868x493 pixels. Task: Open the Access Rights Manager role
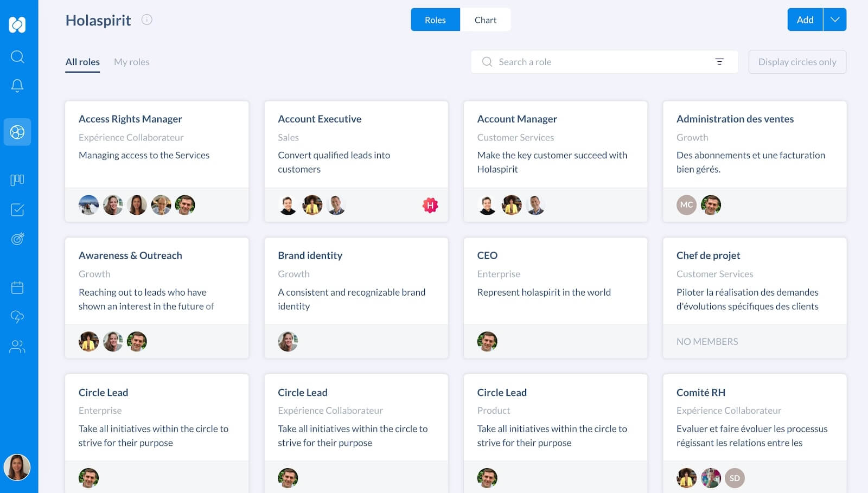tap(130, 119)
